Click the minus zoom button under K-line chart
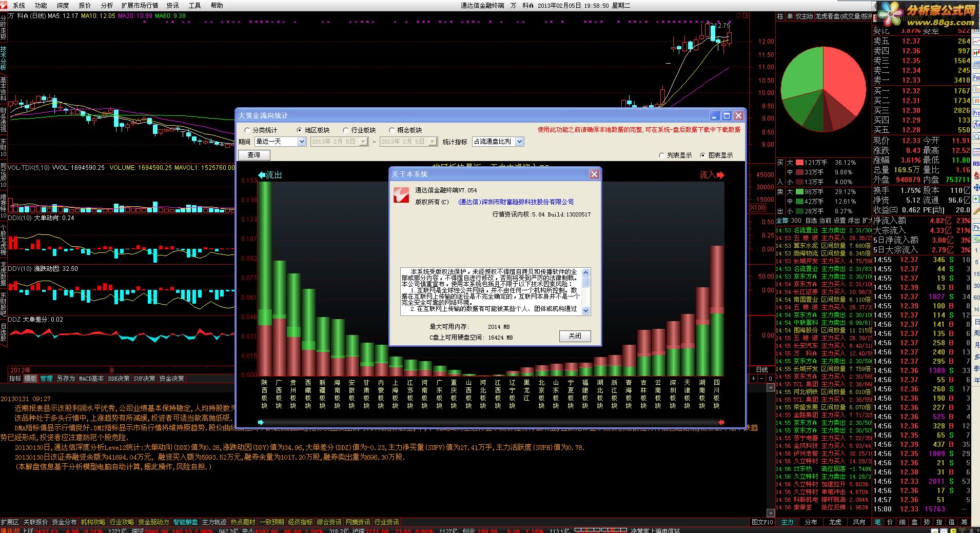Image resolution: width=980 pixels, height=533 pixels. [x=762, y=379]
